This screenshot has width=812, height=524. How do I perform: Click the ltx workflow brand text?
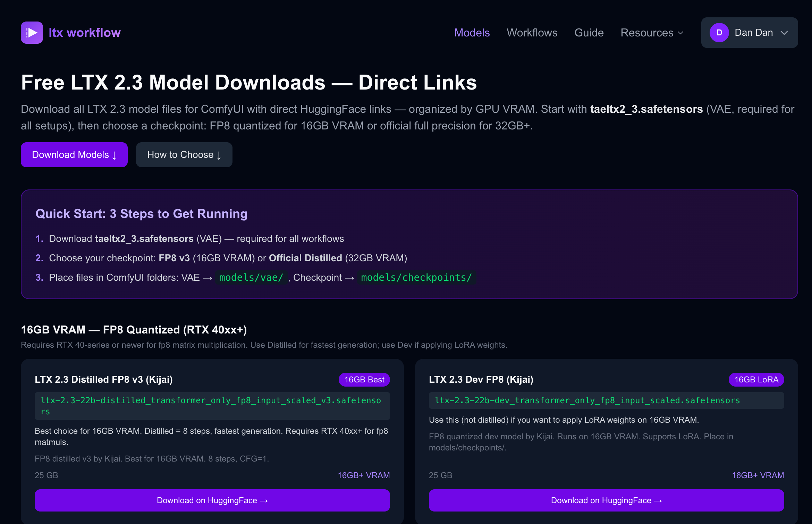click(84, 33)
